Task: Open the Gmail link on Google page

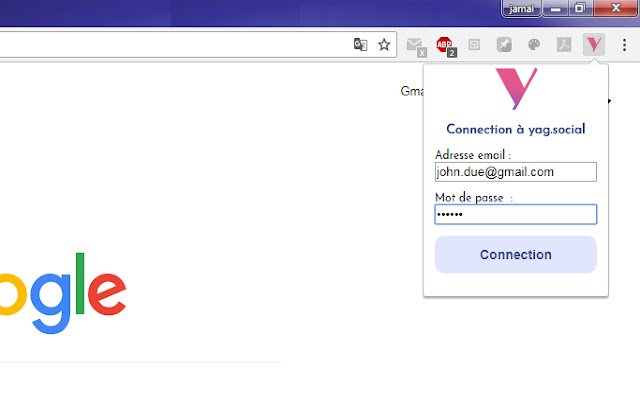Action: (412, 91)
